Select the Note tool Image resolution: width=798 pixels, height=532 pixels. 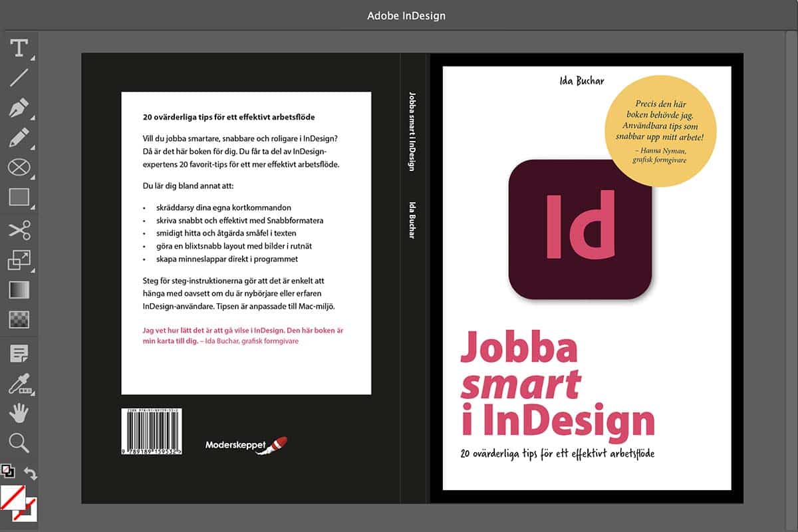(x=19, y=353)
